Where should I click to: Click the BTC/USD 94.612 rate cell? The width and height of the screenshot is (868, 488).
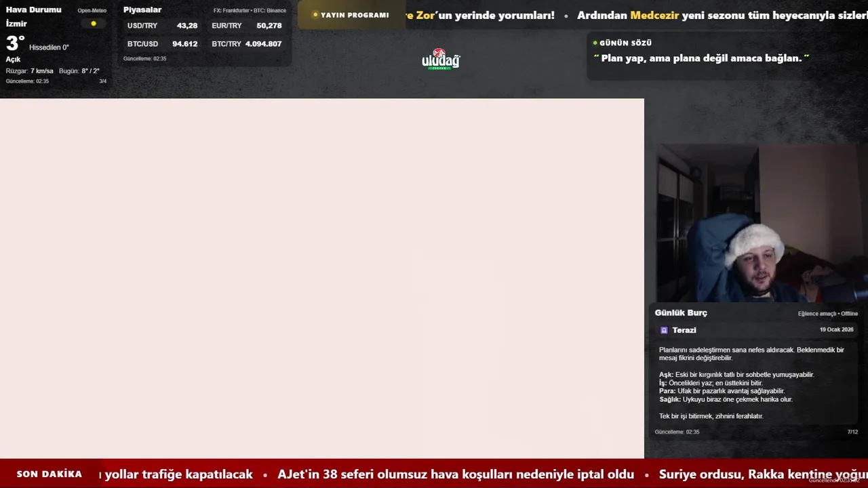(163, 44)
